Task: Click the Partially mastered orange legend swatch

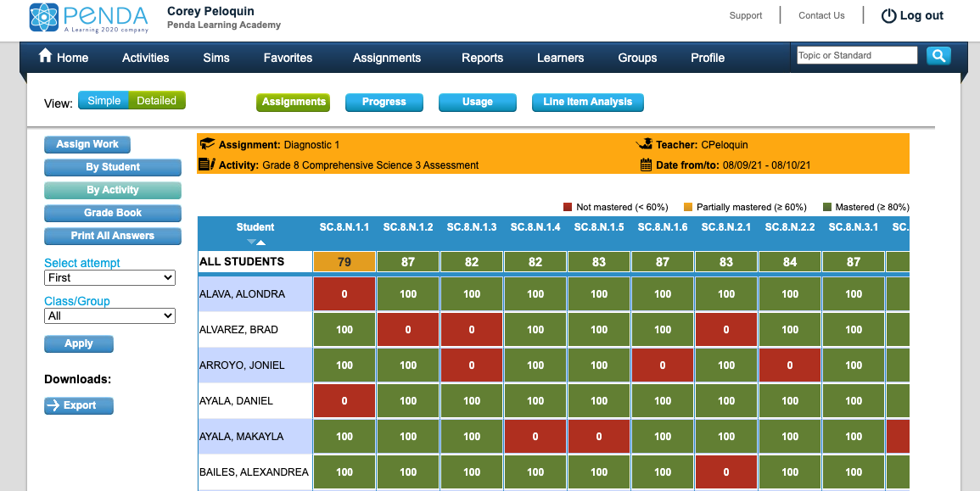Action: pos(688,207)
